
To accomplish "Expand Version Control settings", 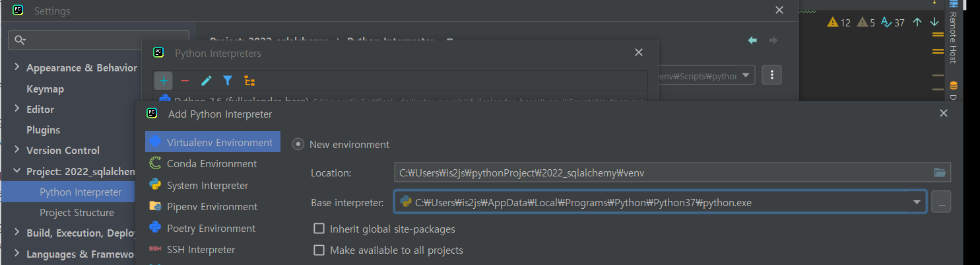I will (x=17, y=150).
